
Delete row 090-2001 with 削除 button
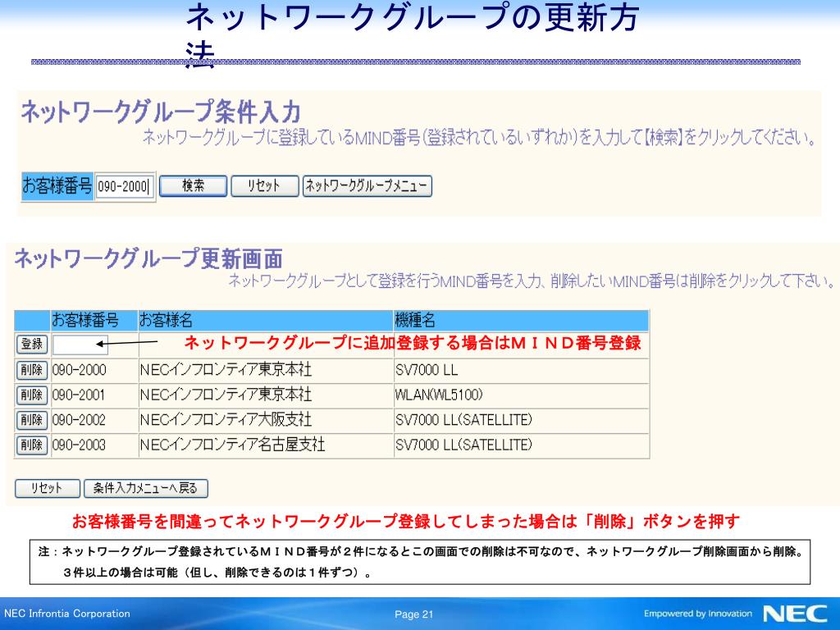coord(32,395)
